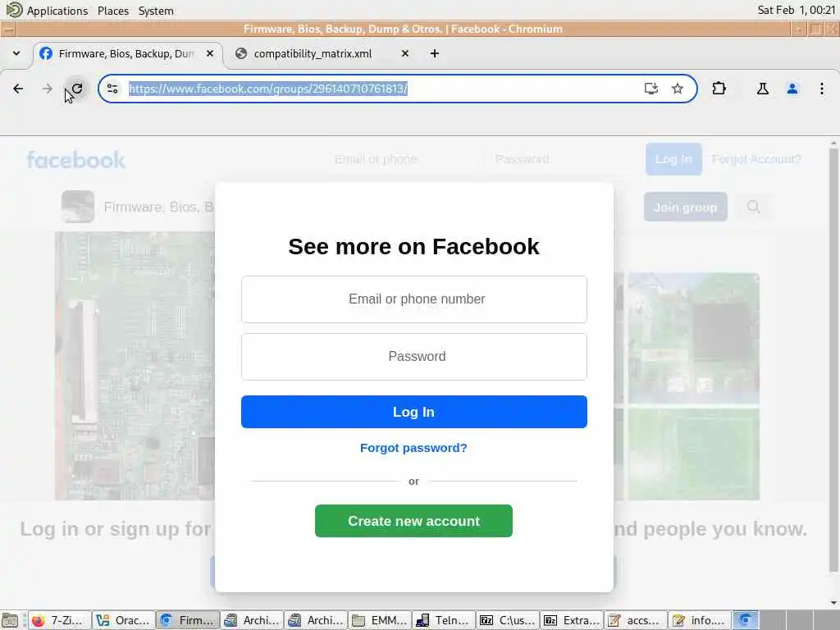Viewport: 840px width, 630px height.
Task: Open the Places menu
Action: pyautogui.click(x=113, y=11)
